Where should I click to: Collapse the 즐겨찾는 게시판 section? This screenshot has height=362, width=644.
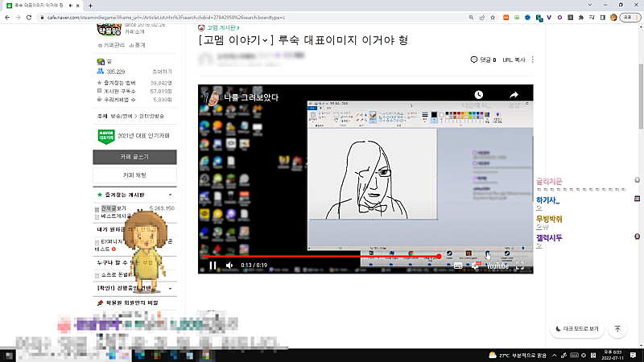click(170, 195)
